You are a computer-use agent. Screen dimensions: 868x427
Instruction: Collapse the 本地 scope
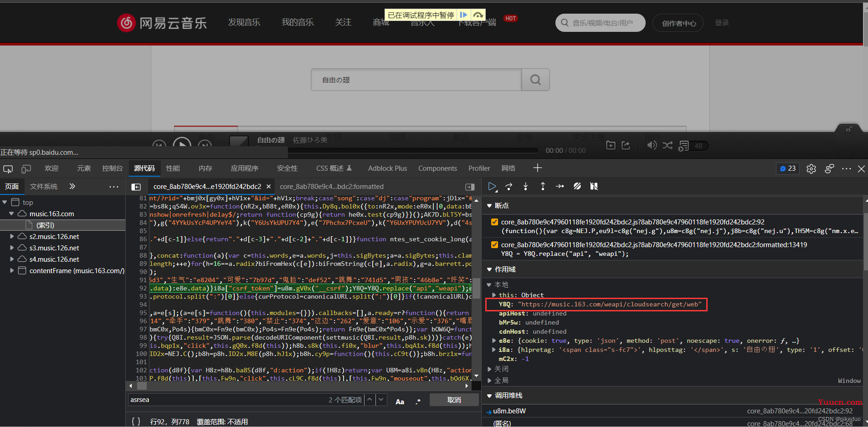pos(489,285)
